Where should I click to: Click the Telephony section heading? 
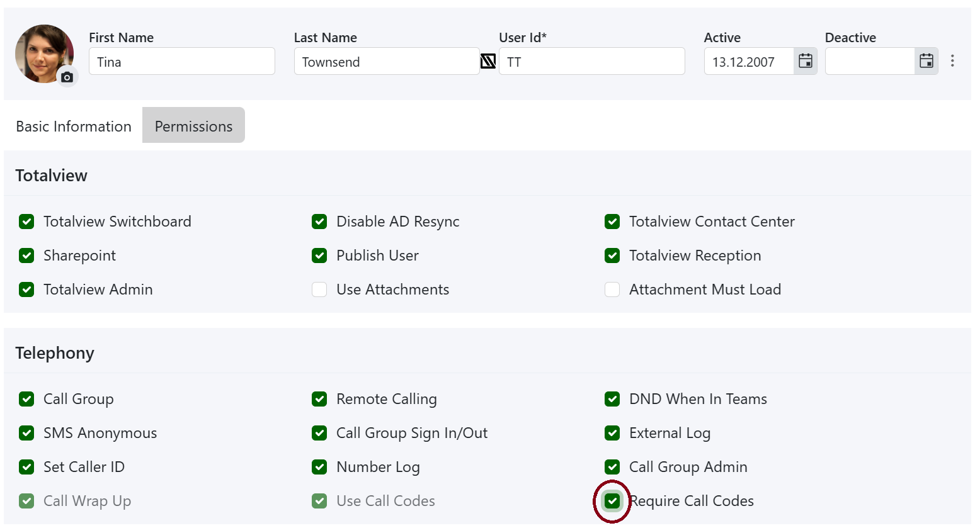tap(55, 353)
